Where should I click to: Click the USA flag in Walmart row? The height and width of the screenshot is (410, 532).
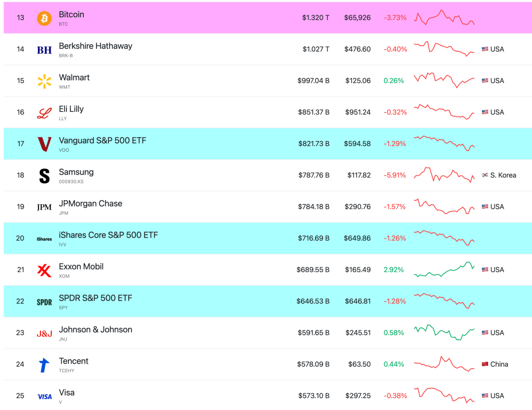(485, 80)
